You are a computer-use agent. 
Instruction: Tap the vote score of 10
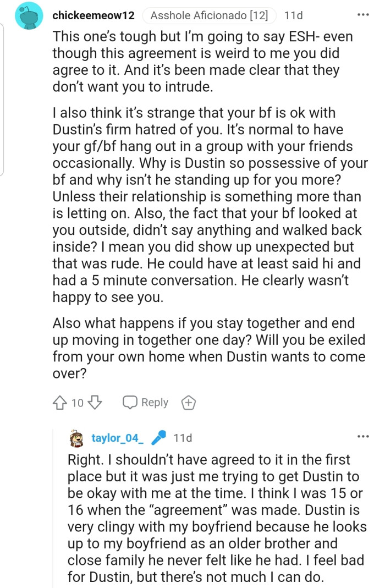coord(77,403)
